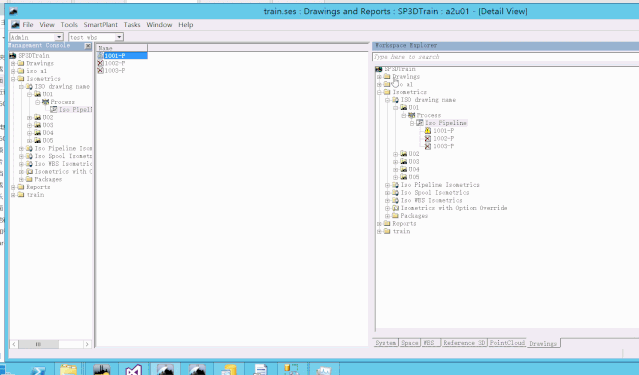The width and height of the screenshot is (639, 375).
Task: Expand Iso Pipeline Isometrics in Workspace Explorer
Action: coord(388,185)
